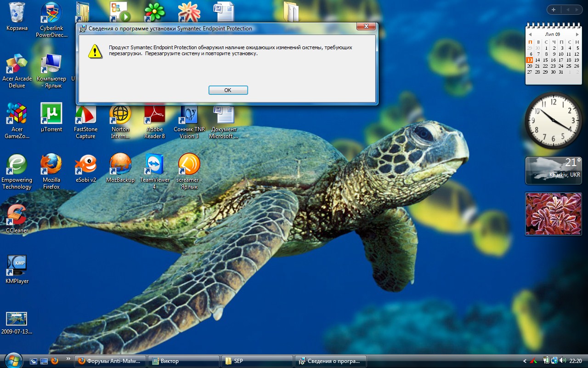Show hidden notification area icons arrow
This screenshot has width=588, height=368.
click(525, 361)
